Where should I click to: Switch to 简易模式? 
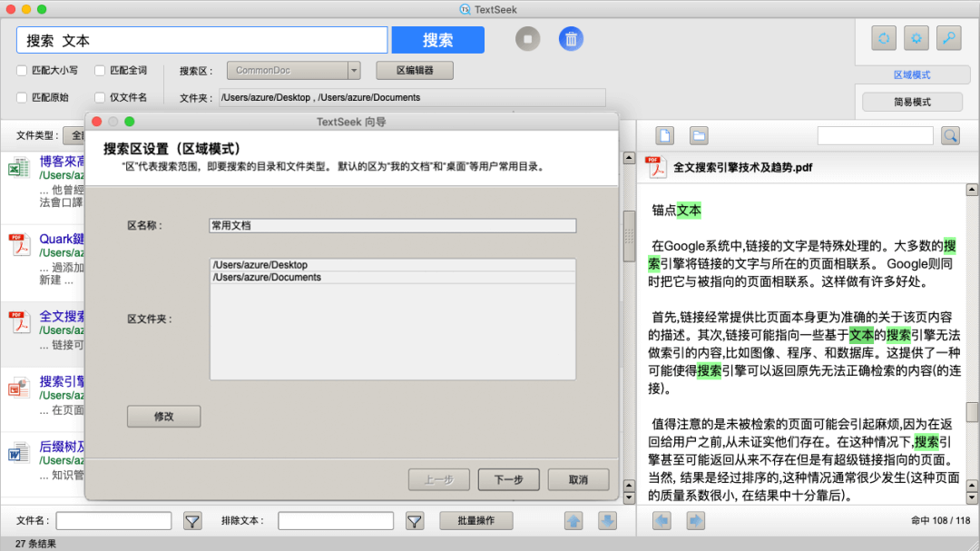pos(912,101)
